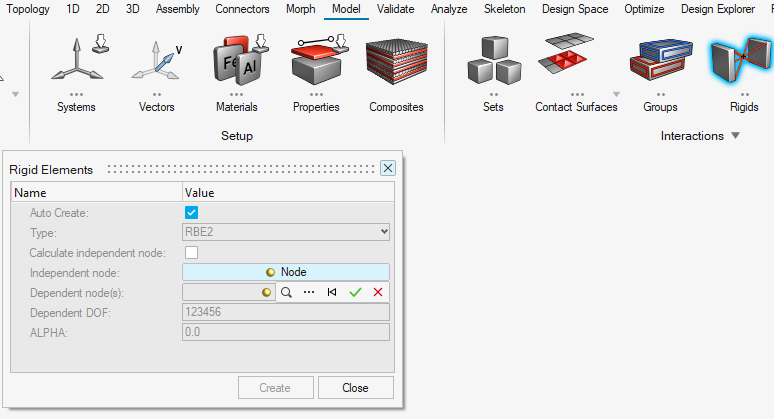The height and width of the screenshot is (419, 774).
Task: Click the Independent node Node selector
Action: tap(286, 272)
